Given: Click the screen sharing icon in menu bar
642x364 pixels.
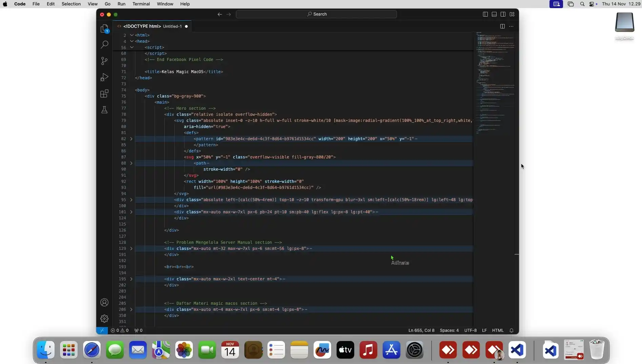Looking at the screenshot, I should (x=556, y=4).
